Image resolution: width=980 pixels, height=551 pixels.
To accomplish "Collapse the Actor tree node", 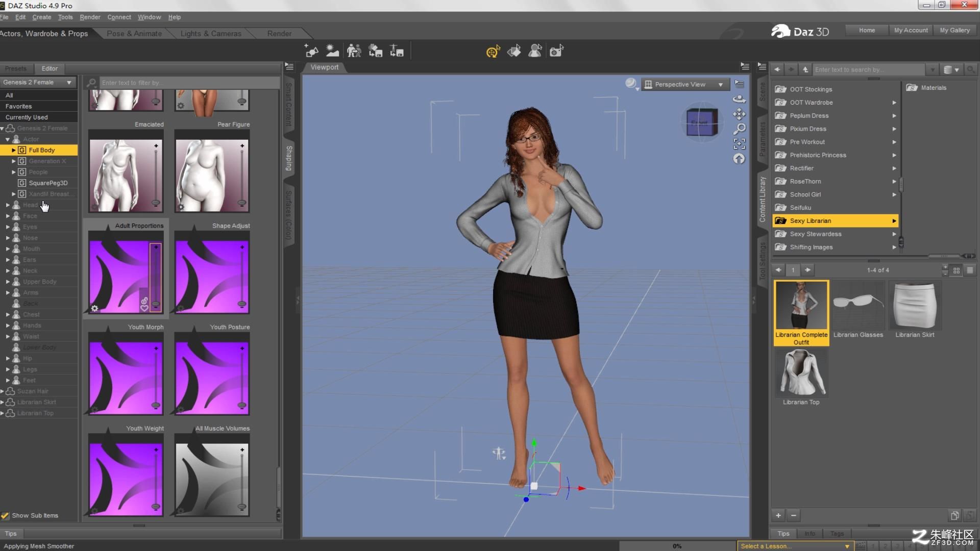I will point(8,139).
